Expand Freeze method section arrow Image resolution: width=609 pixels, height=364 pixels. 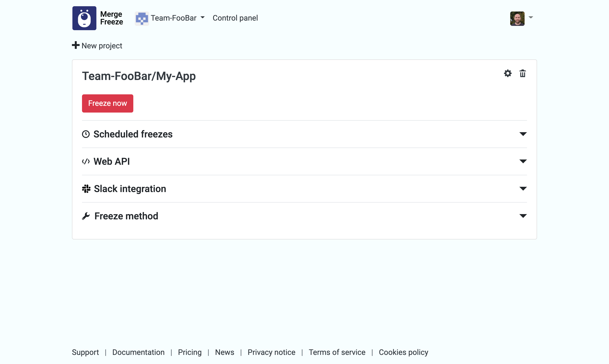[x=523, y=216]
